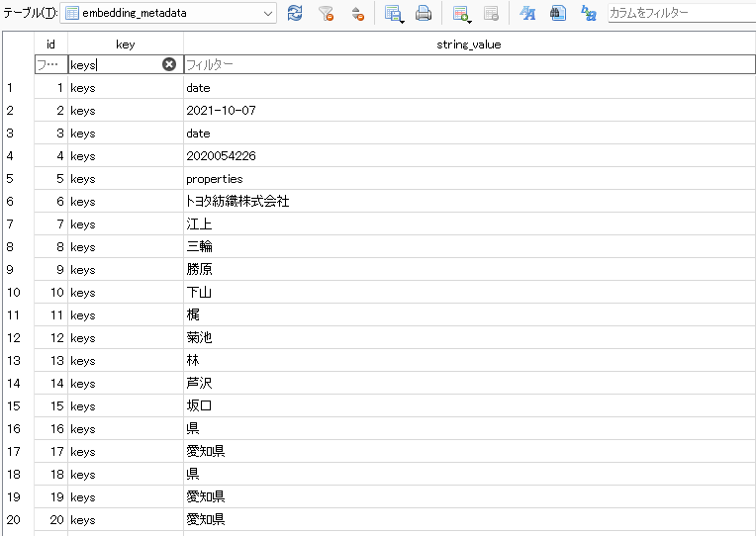Select the keys cell in row 13
Viewport: 756px width, 536px height.
(126, 361)
